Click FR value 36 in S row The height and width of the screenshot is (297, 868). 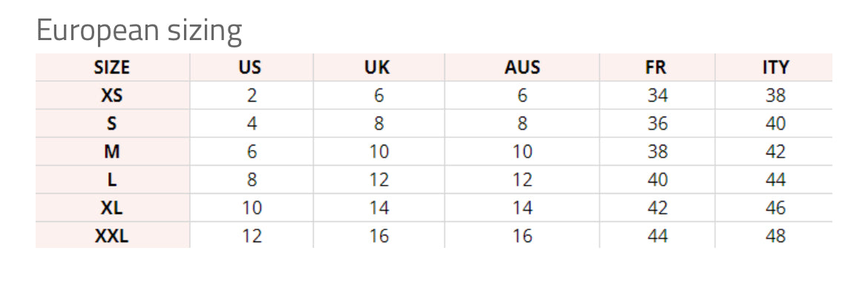(x=657, y=124)
